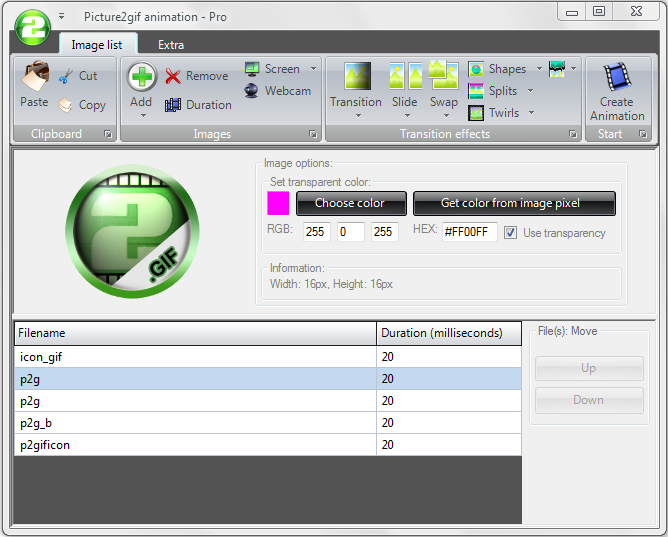Click the Cut scissors icon
Screen dimensions: 668x537
66,76
